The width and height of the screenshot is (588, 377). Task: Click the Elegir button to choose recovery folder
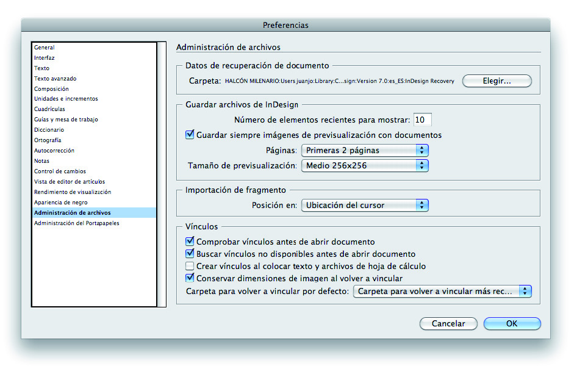[x=497, y=81]
